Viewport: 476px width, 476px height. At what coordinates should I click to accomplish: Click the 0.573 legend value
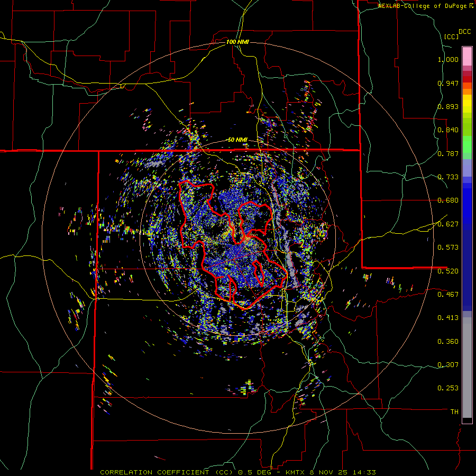coord(448,248)
